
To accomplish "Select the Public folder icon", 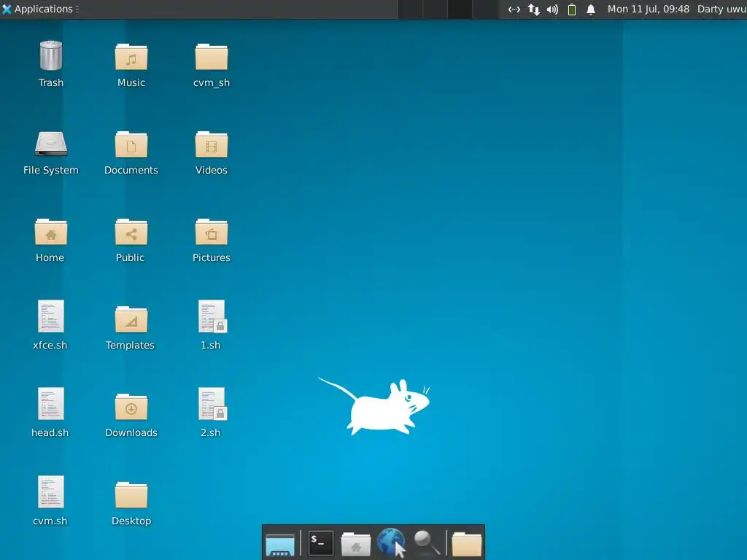I will click(x=131, y=232).
